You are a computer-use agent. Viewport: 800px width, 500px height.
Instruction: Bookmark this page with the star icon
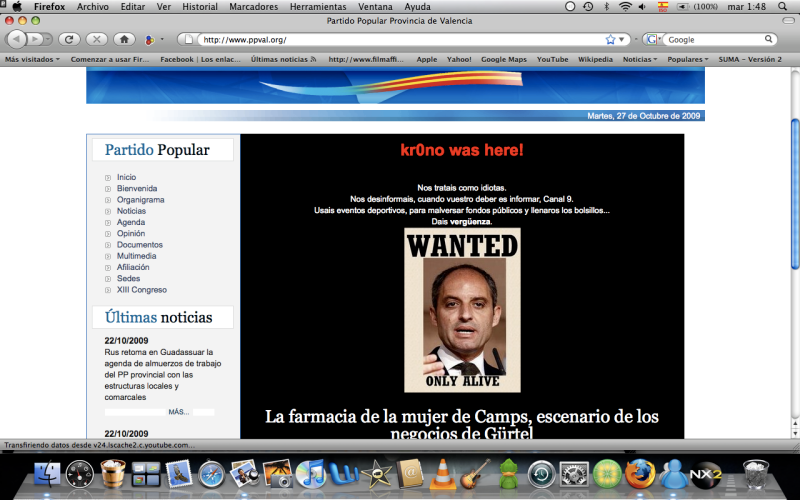pyautogui.click(x=610, y=40)
